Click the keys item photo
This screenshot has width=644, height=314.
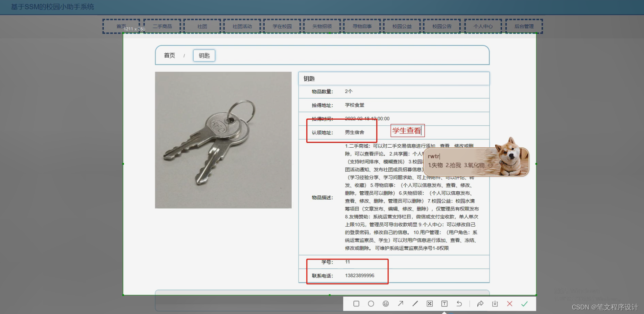tap(223, 140)
